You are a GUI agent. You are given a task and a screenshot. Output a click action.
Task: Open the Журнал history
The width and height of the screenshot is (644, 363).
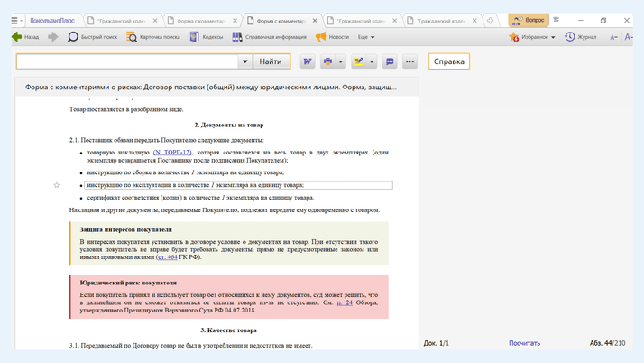coord(581,37)
